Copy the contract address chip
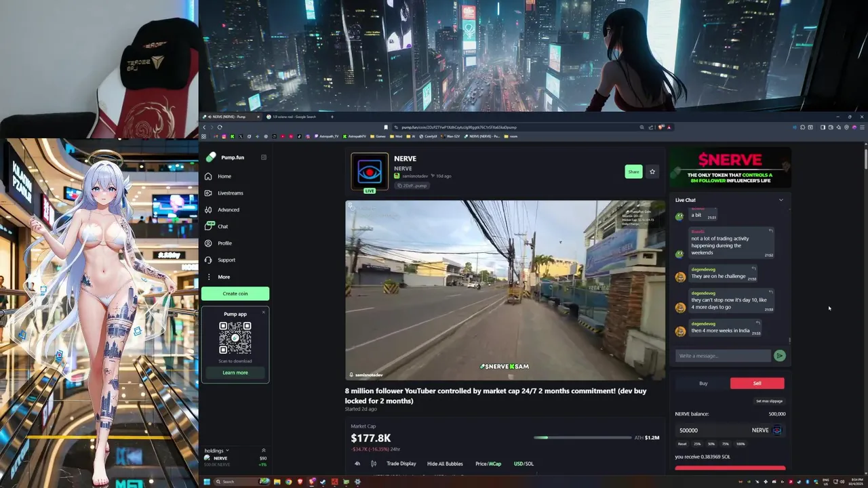868x488 pixels. tap(412, 185)
